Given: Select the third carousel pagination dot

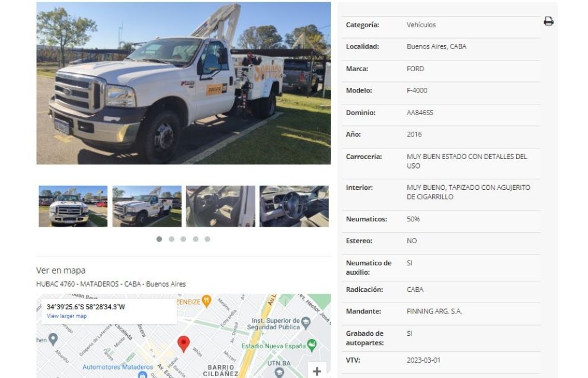Looking at the screenshot, I should click(x=183, y=239).
